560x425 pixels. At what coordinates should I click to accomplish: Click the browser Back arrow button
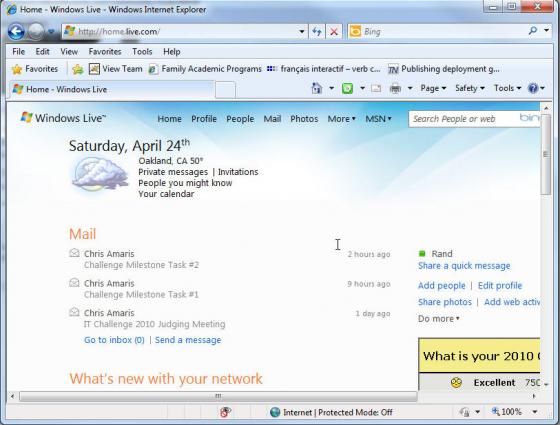pyautogui.click(x=16, y=32)
